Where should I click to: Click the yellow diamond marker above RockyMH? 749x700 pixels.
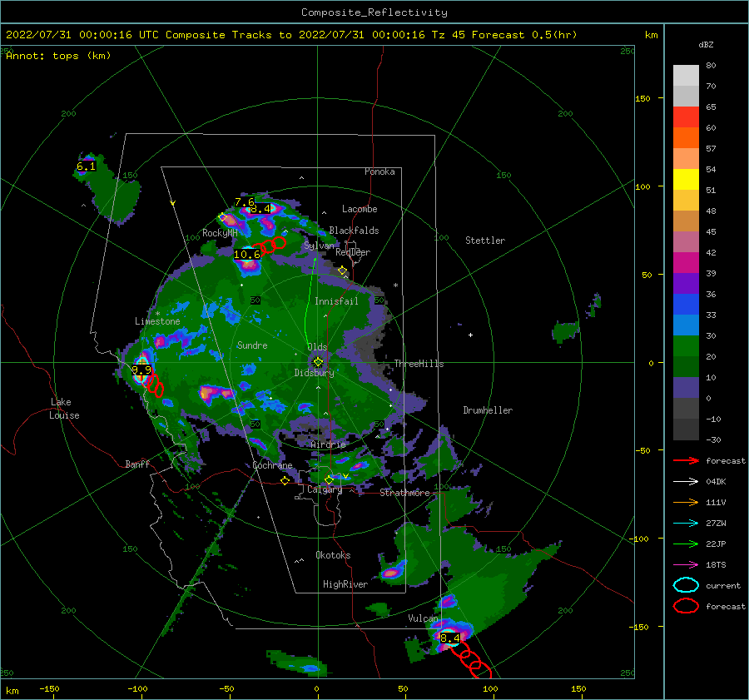point(222,217)
